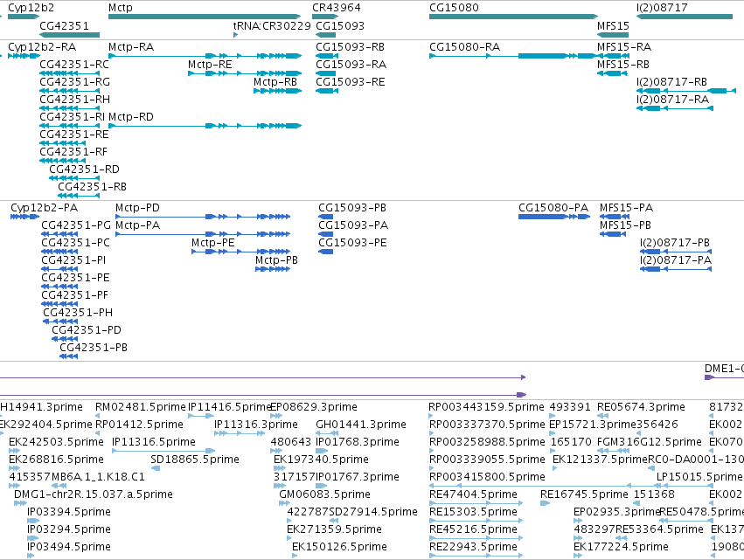Click EST FGM316G12.5prime
The image size is (744, 560).
pyautogui.click(x=649, y=442)
